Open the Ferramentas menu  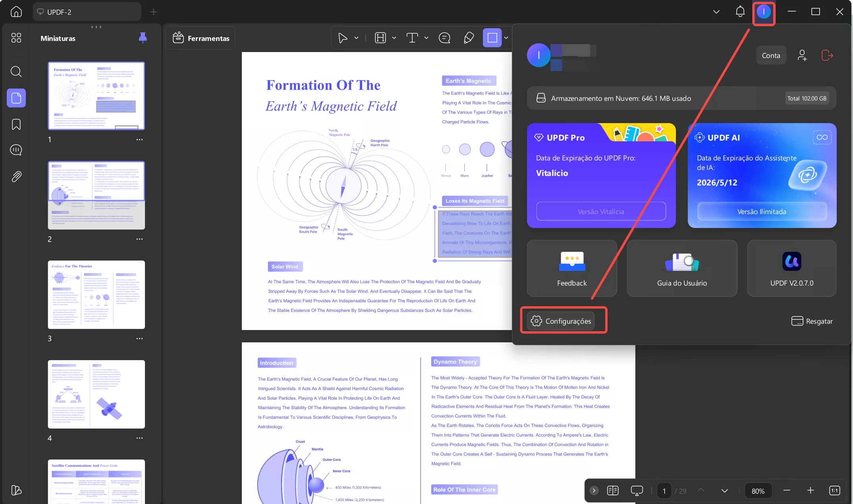[201, 38]
